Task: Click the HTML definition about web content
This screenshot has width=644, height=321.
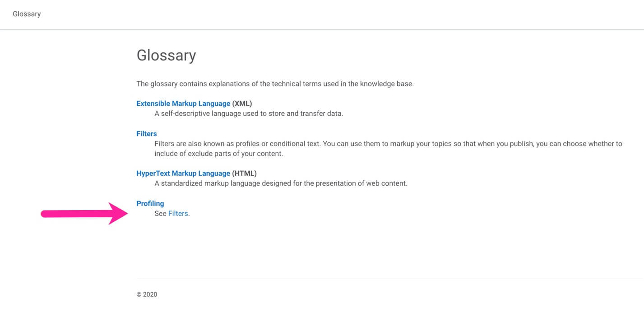Action: pos(281,183)
